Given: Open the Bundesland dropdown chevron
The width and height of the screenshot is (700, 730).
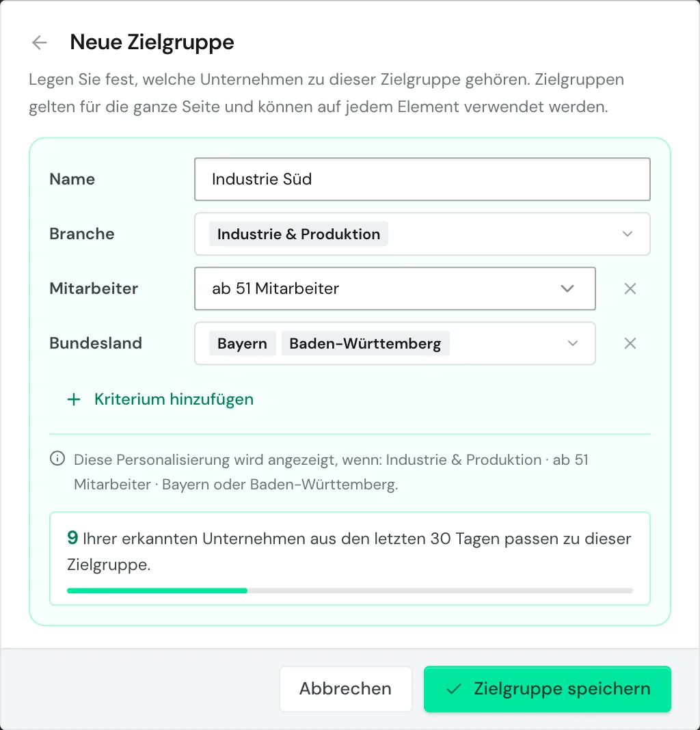Looking at the screenshot, I should pos(572,344).
